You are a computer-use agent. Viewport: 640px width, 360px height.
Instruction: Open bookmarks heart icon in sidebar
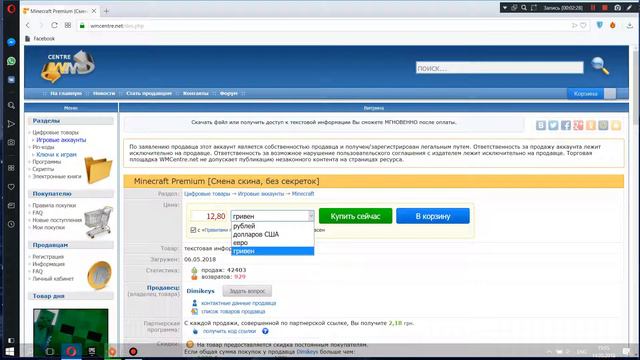tap(11, 187)
